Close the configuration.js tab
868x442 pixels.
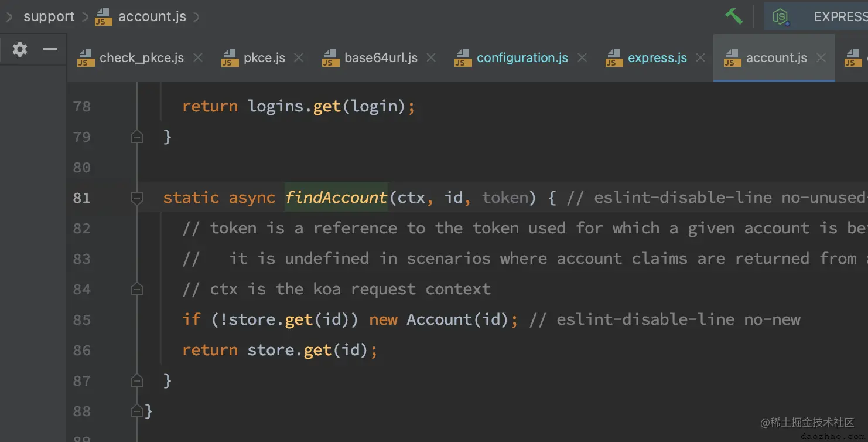pos(582,57)
